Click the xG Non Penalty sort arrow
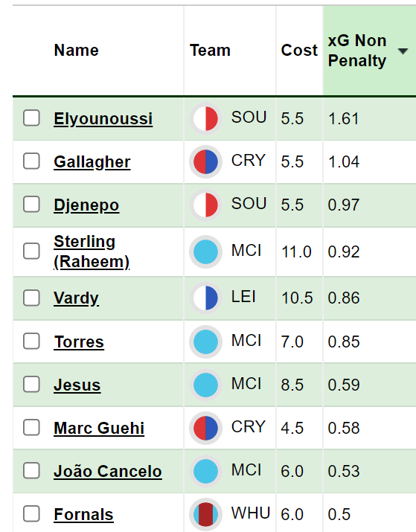416x532 pixels. 403,51
